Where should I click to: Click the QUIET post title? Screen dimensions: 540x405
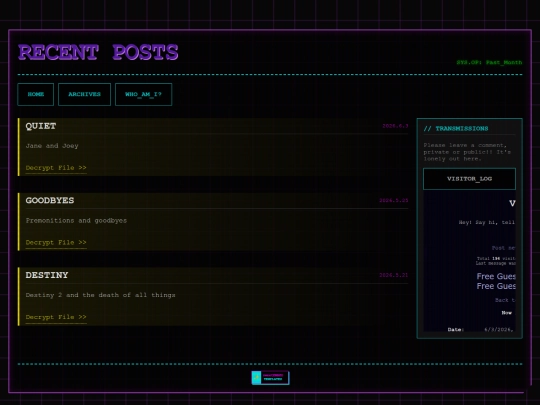point(41,126)
